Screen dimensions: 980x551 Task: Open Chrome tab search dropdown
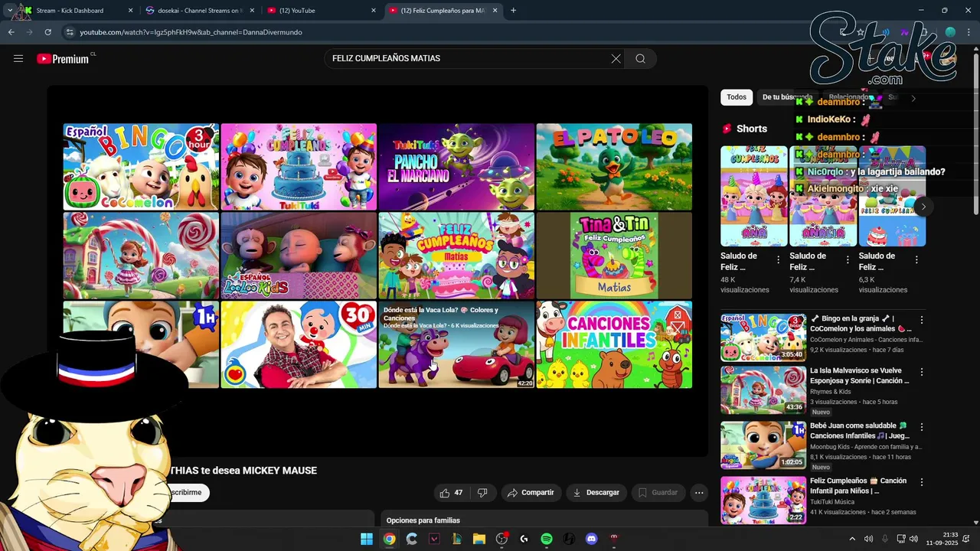tap(9, 11)
